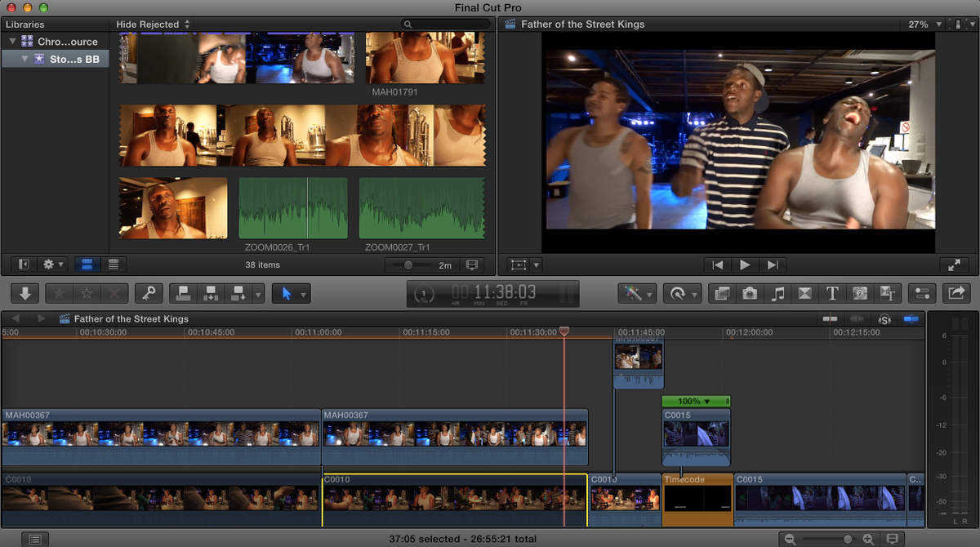Open browser clip appearance filmstrip button

pos(471,265)
